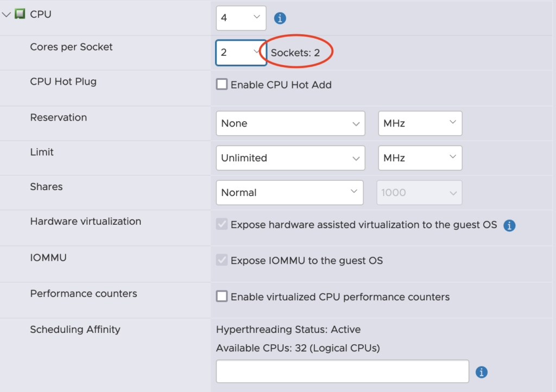Image resolution: width=556 pixels, height=392 pixels.
Task: Click the Sockets: 2 label
Action: 295,53
